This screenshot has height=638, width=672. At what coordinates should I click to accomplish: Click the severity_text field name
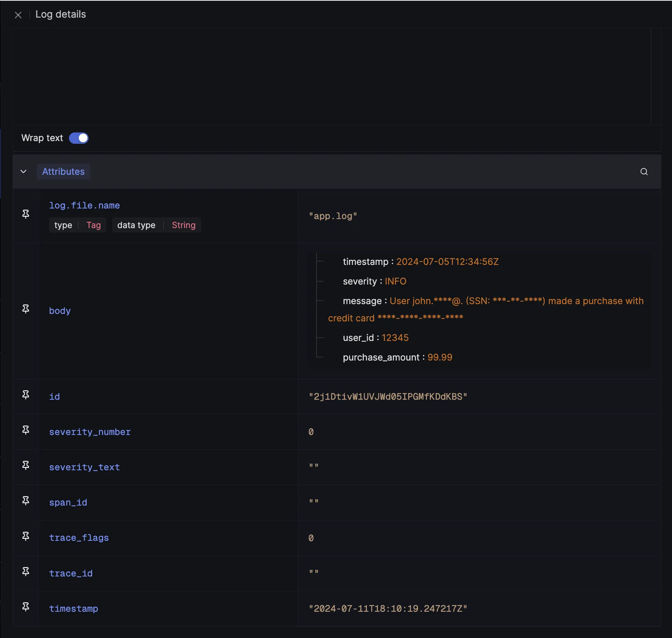coord(84,467)
